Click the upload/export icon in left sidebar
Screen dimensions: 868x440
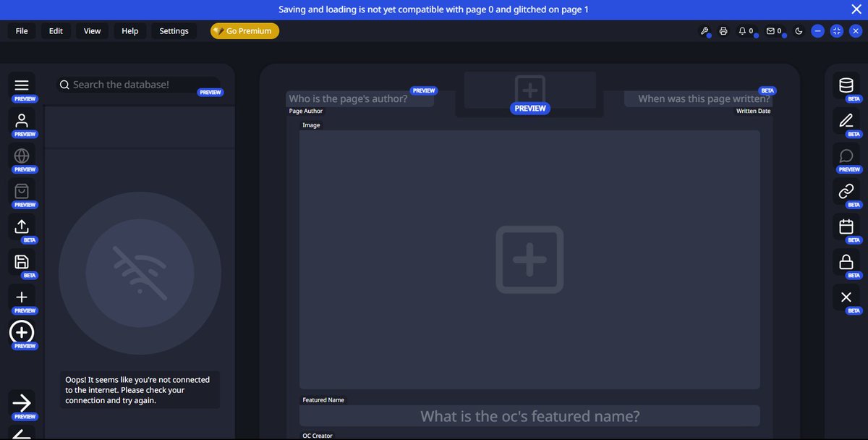pos(22,227)
